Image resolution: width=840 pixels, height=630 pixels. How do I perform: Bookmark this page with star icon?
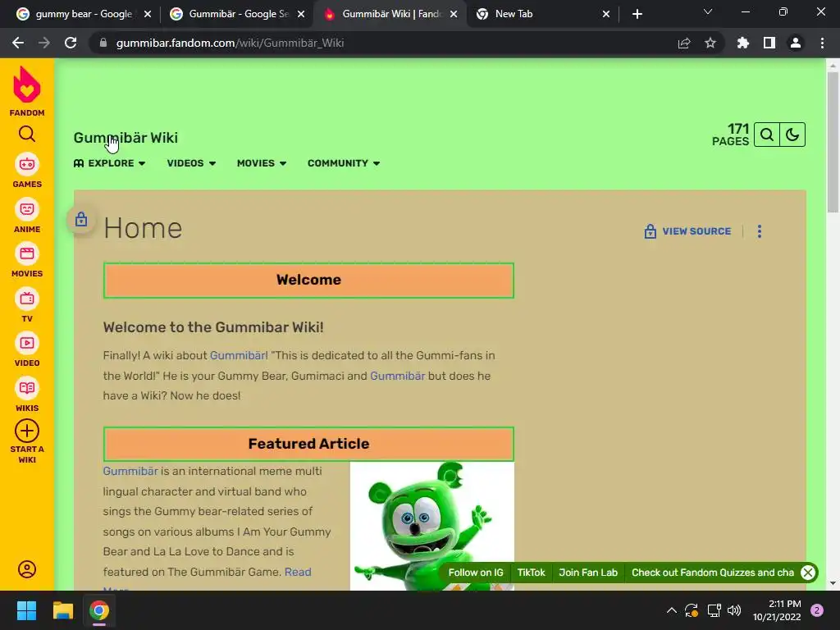pos(710,43)
